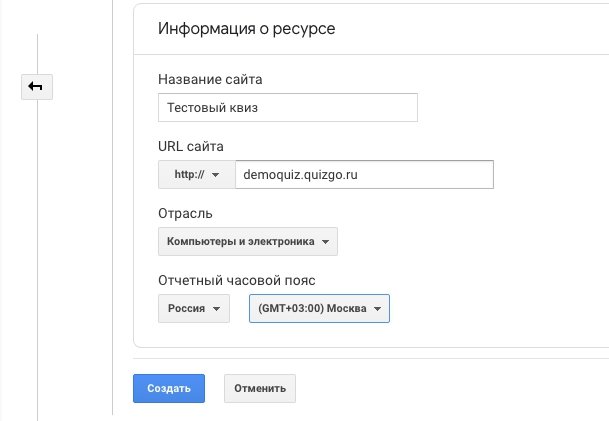This screenshot has width=609, height=421.
Task: Click the horizontal divider above the 'Создать' button
Action: click(370, 358)
